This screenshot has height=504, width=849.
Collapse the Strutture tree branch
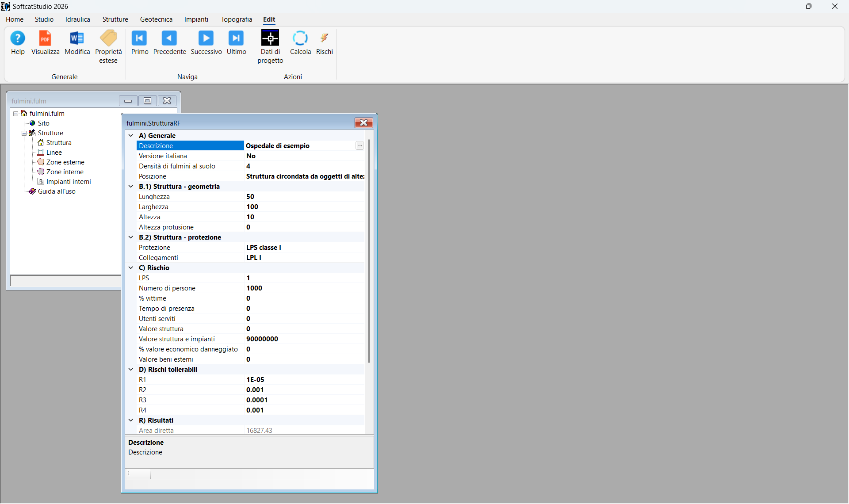click(x=24, y=133)
